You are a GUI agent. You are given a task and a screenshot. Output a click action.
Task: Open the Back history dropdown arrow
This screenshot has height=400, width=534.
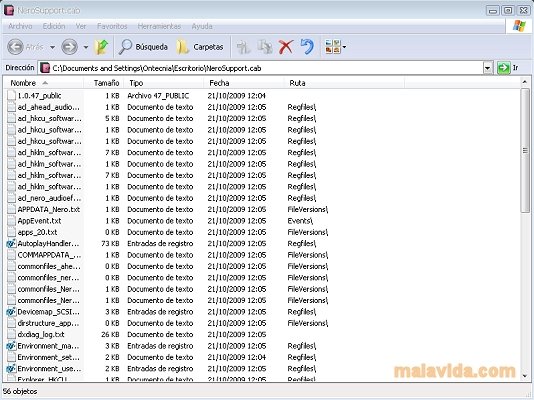pyautogui.click(x=52, y=47)
